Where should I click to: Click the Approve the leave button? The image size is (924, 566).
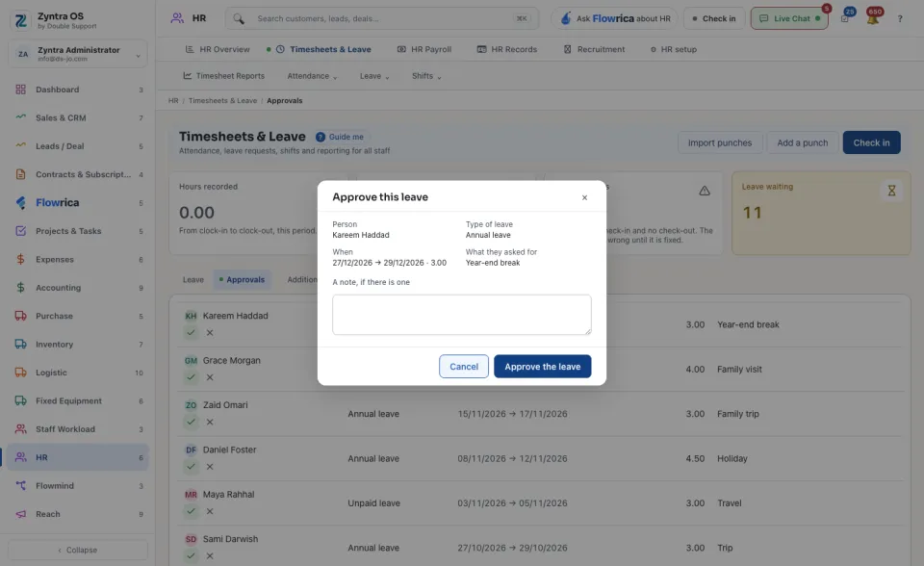542,367
